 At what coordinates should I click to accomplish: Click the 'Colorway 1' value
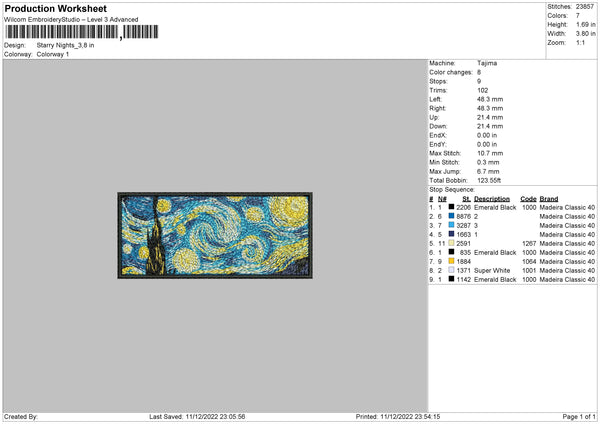pyautogui.click(x=53, y=54)
